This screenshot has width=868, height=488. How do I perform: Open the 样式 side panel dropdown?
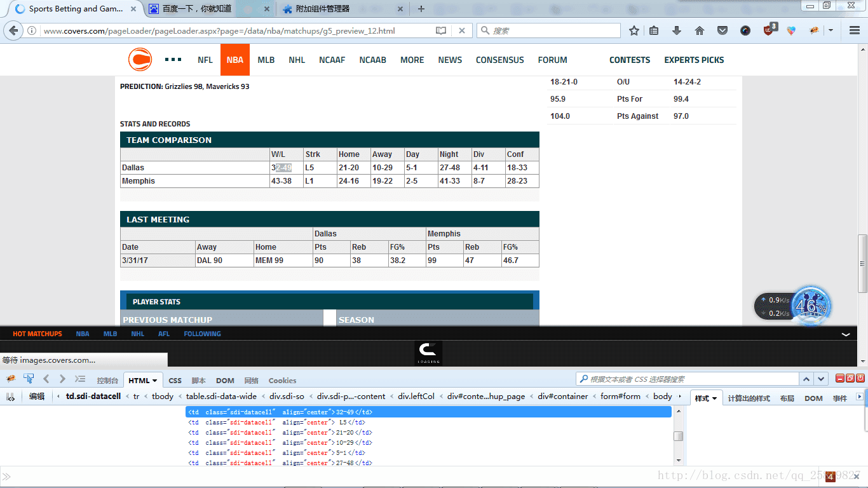point(714,398)
